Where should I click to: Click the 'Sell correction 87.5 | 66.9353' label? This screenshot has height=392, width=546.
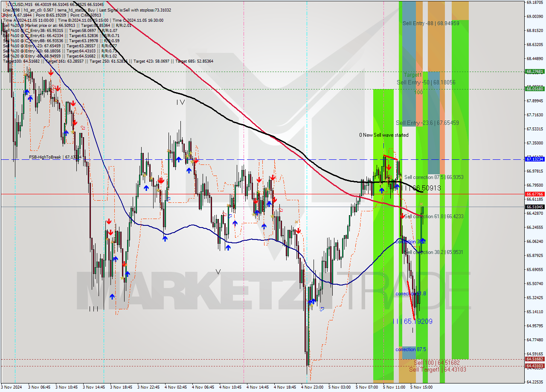[x=434, y=177]
